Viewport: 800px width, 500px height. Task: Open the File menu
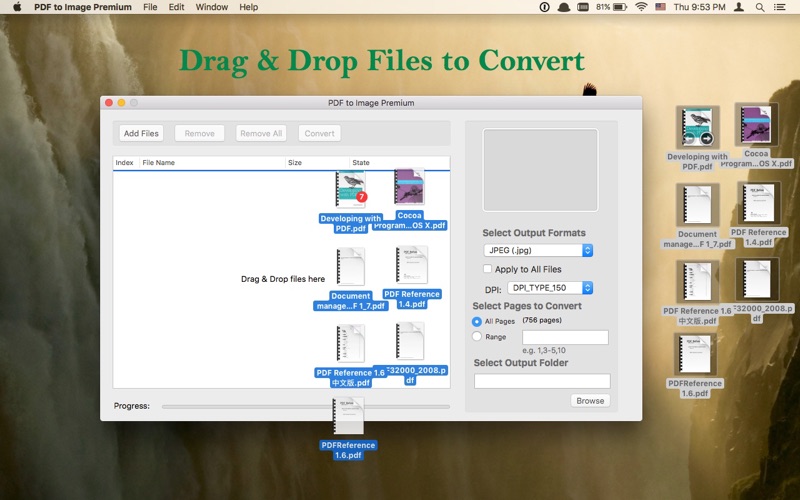(x=150, y=7)
